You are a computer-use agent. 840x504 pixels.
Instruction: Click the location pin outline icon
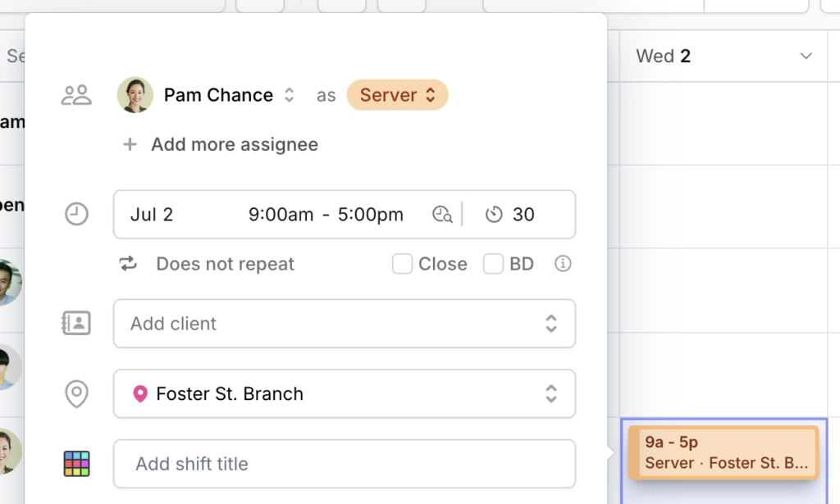[76, 394]
